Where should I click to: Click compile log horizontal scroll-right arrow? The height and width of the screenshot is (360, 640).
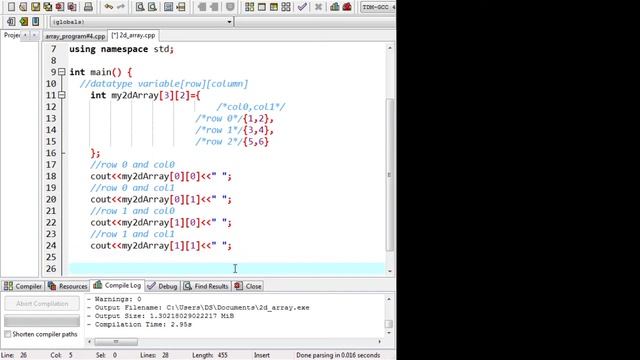(379, 342)
